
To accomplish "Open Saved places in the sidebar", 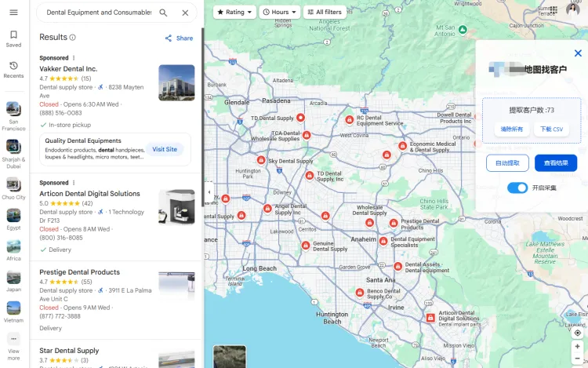I will point(13,38).
